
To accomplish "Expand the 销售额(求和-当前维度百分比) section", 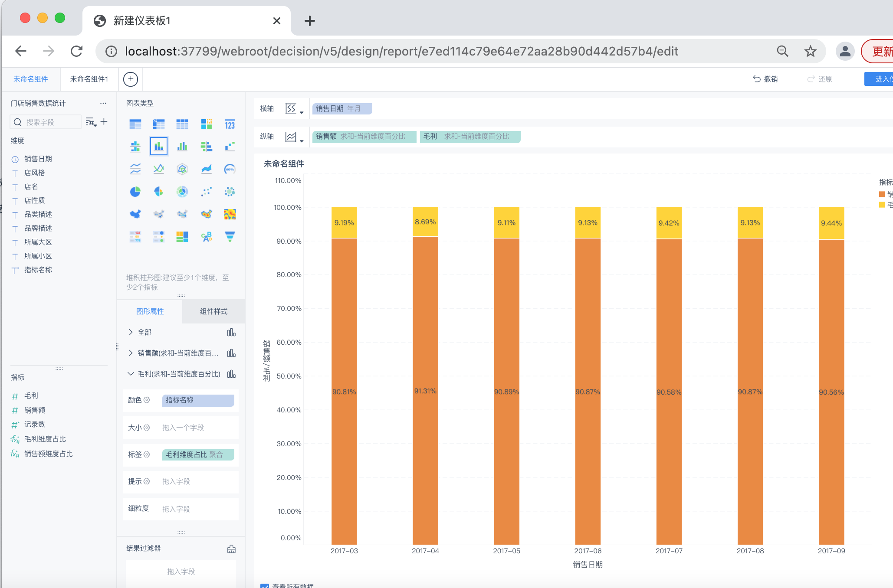I will click(131, 353).
